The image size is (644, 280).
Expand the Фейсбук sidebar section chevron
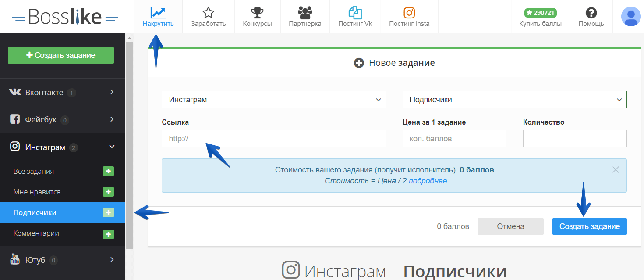point(112,119)
